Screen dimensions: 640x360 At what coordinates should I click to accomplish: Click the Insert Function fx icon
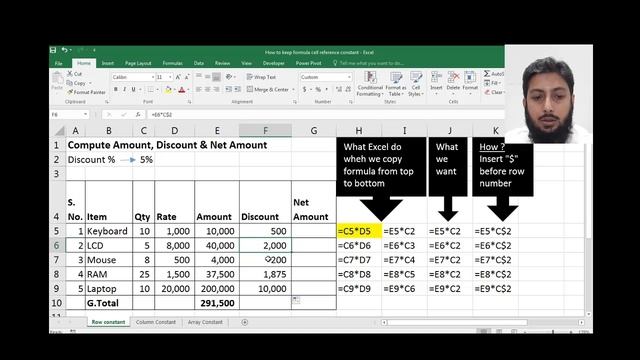pyautogui.click(x=138, y=115)
